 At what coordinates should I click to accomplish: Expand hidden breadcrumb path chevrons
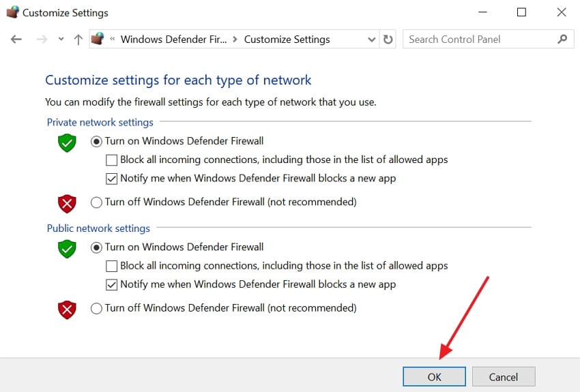[x=113, y=39]
